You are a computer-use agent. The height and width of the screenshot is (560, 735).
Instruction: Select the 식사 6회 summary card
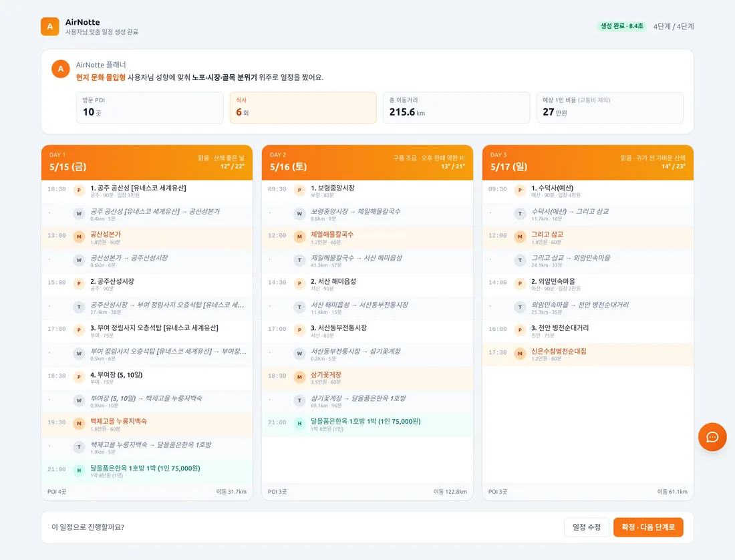click(303, 108)
